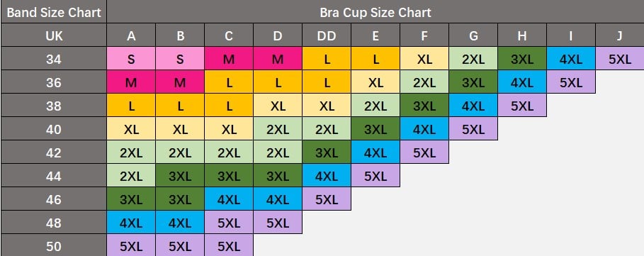Click the UK column header
The width and height of the screenshot is (644, 256).
click(x=53, y=35)
